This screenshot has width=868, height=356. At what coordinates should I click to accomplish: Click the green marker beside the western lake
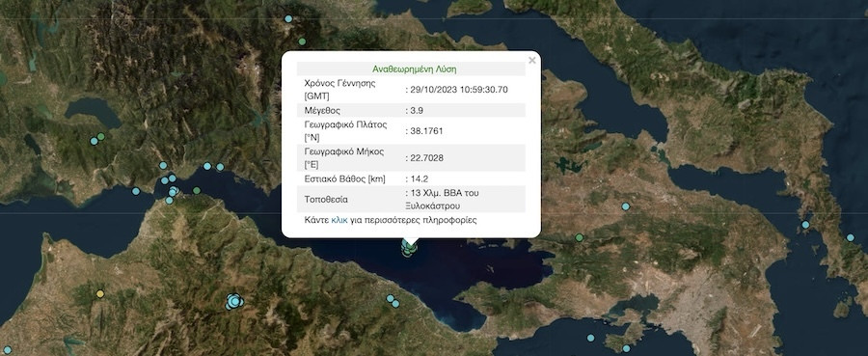coord(100,136)
